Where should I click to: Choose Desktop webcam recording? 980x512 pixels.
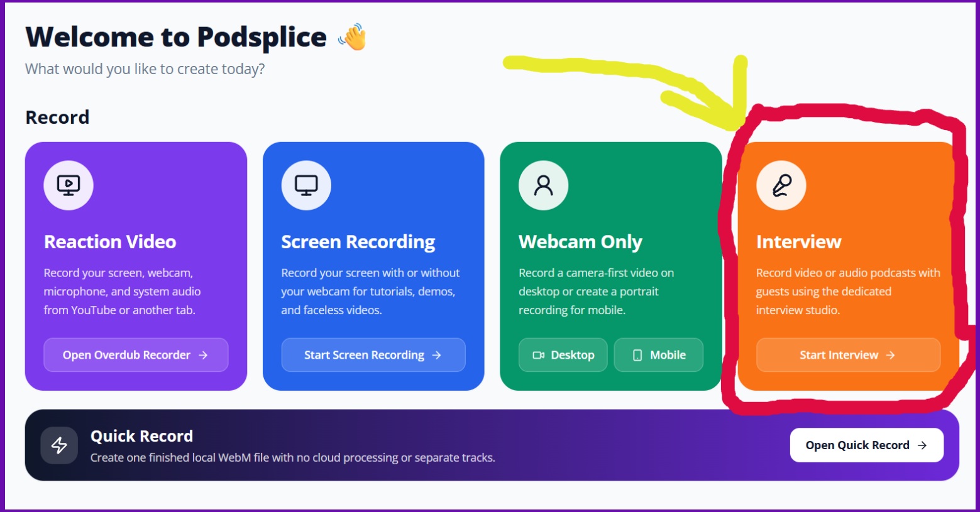coord(563,355)
